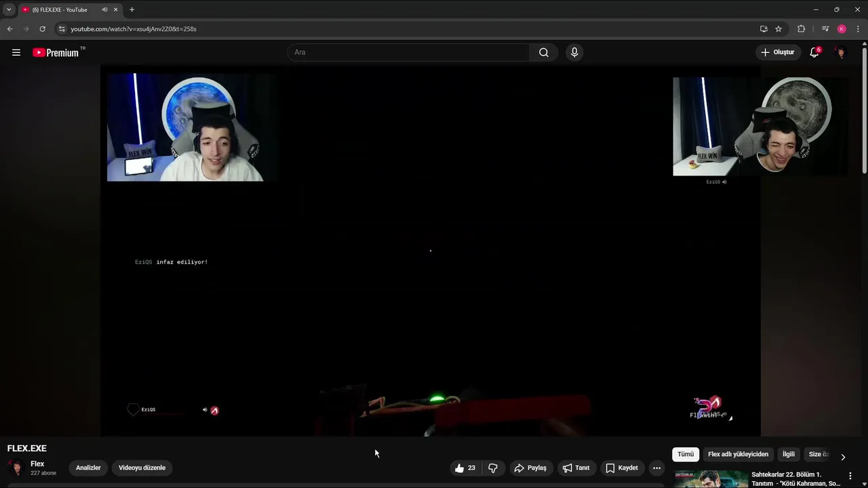This screenshot has width=868, height=488.
Task: Select Flex adlı yükleyiciden chip
Action: (x=738, y=454)
